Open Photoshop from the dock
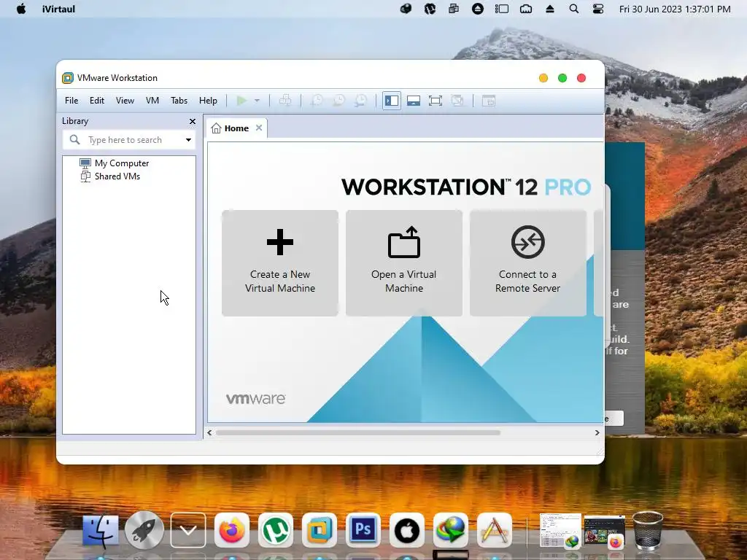This screenshot has height=560, width=747. 363,531
